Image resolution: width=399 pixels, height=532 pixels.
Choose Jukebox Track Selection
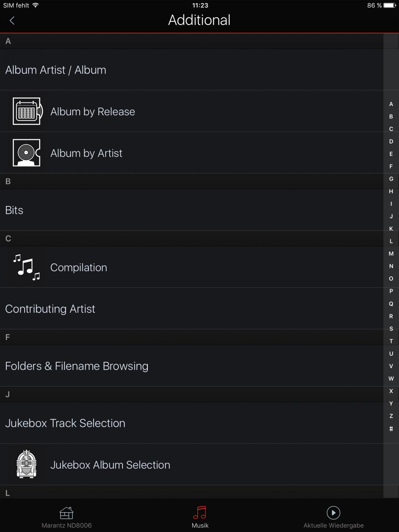(x=65, y=423)
